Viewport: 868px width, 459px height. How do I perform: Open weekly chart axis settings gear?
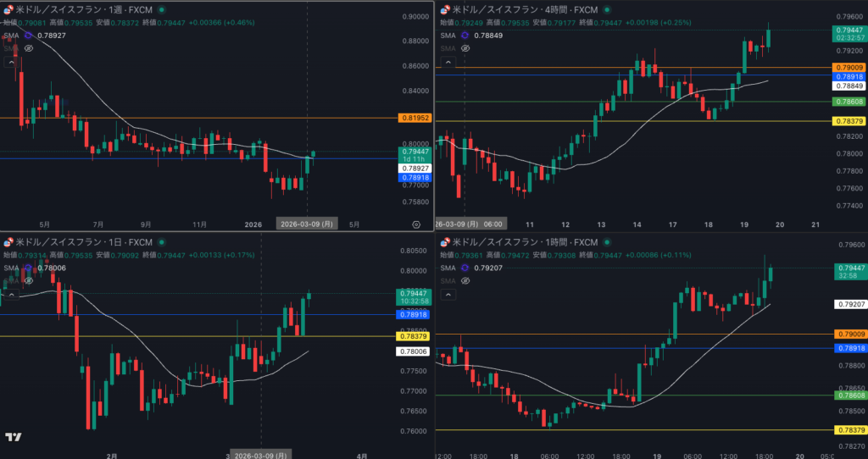point(416,224)
